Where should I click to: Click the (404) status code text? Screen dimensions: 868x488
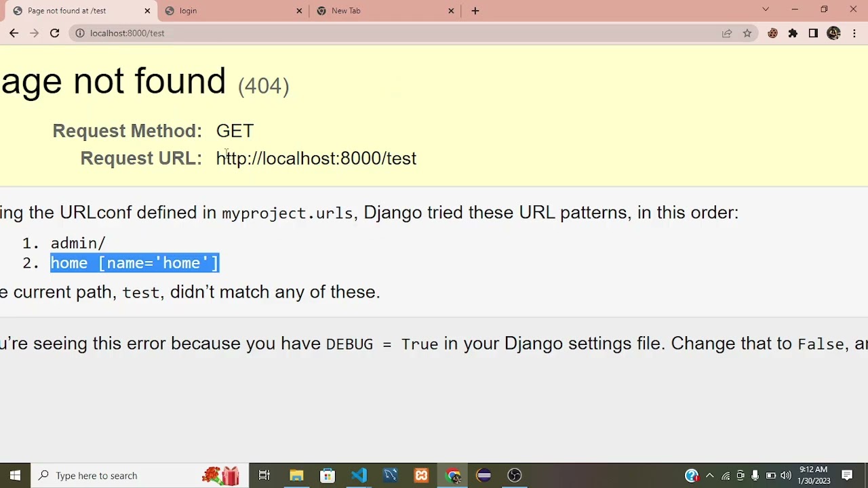tap(263, 85)
